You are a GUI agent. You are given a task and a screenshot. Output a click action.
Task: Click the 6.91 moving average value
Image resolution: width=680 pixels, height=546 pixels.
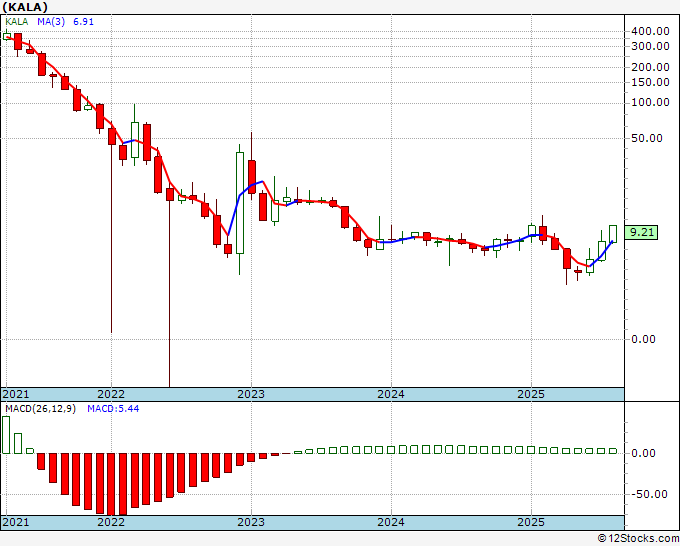(x=83, y=22)
